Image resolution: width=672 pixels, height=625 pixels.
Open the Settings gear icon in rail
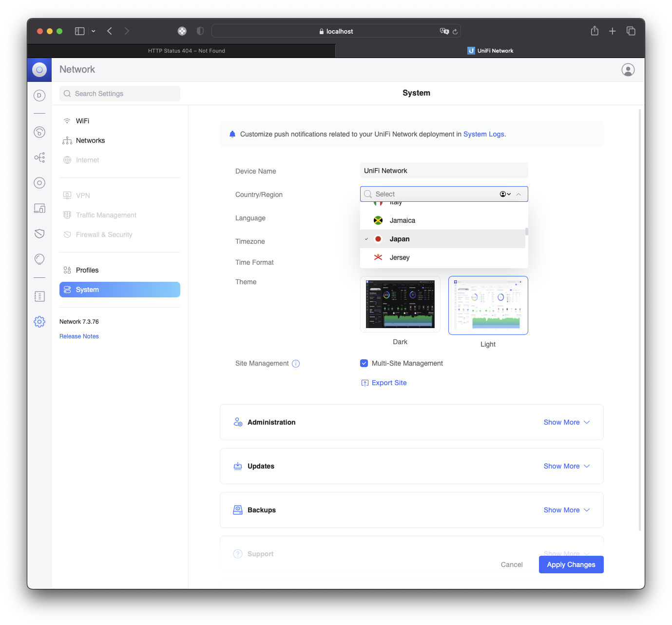(x=39, y=322)
